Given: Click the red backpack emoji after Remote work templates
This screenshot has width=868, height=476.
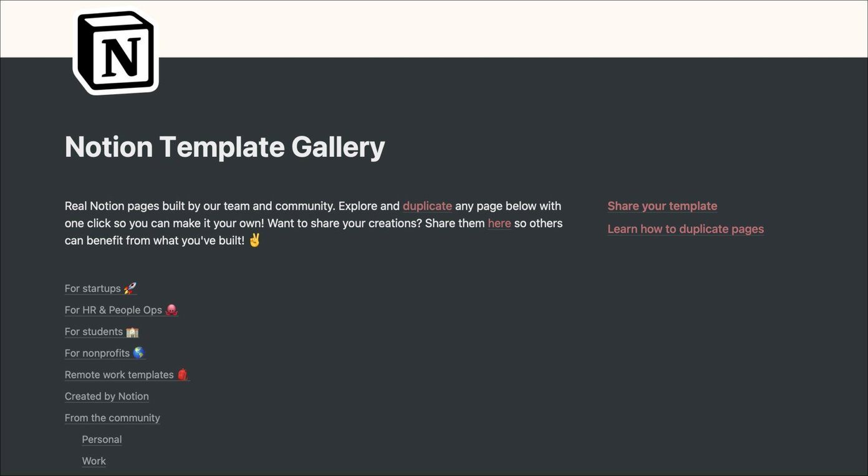Looking at the screenshot, I should point(183,375).
